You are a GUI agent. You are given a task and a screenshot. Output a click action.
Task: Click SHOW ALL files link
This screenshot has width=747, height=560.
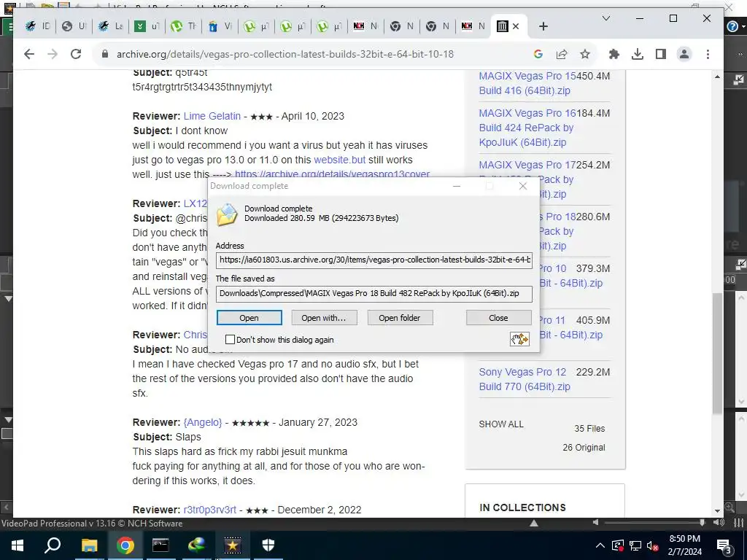(501, 424)
